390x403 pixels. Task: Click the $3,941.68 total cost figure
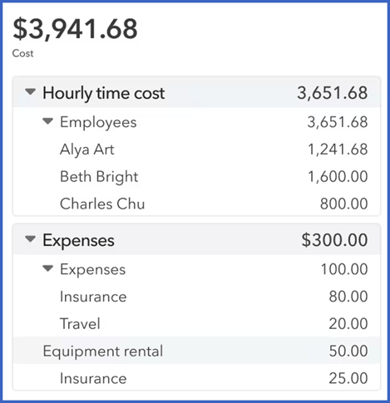click(75, 29)
